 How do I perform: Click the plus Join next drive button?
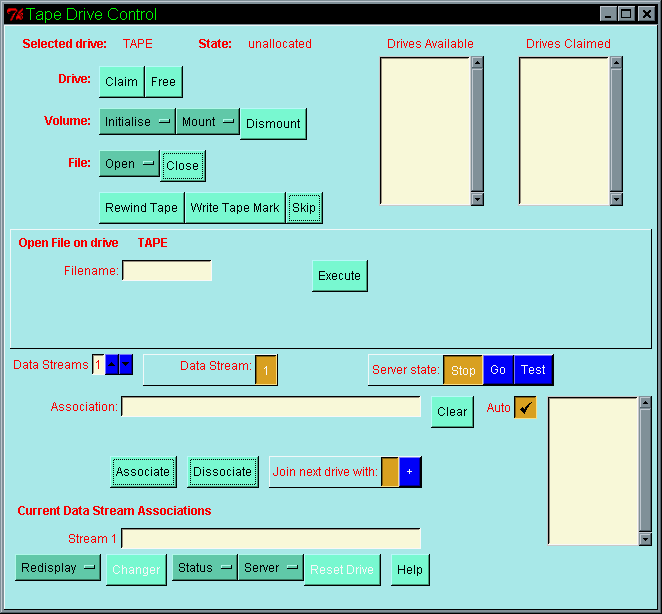[x=409, y=472]
